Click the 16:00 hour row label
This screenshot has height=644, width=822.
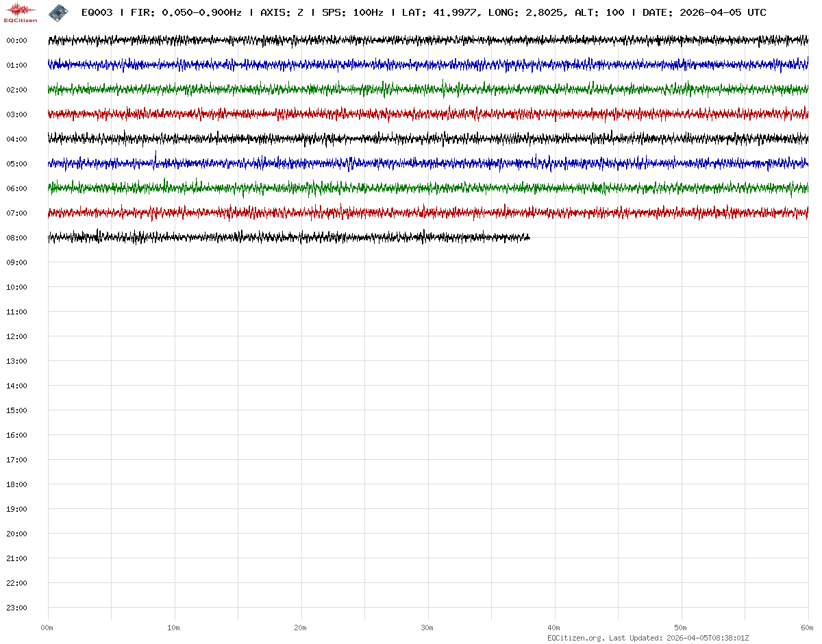pyautogui.click(x=16, y=435)
